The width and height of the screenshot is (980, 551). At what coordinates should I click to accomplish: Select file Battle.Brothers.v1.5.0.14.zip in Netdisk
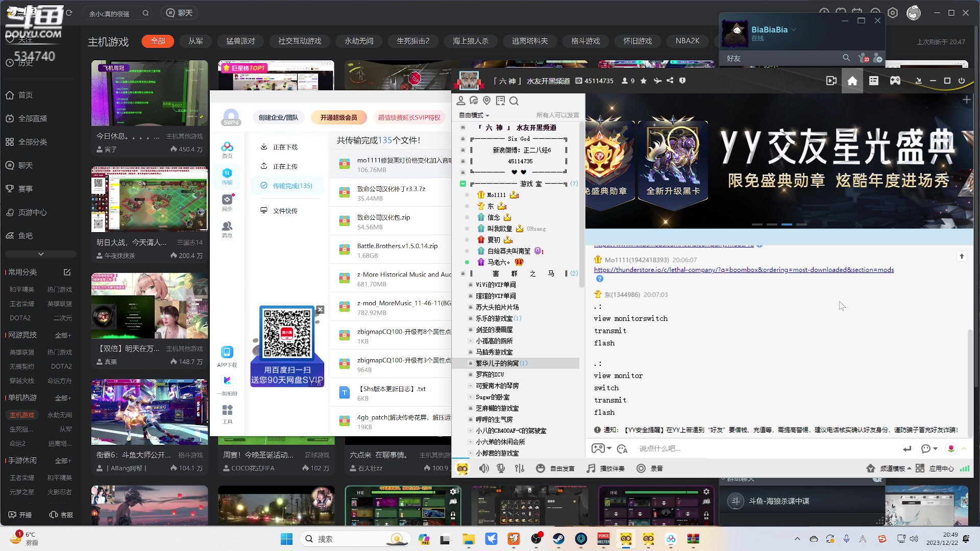[390, 250]
